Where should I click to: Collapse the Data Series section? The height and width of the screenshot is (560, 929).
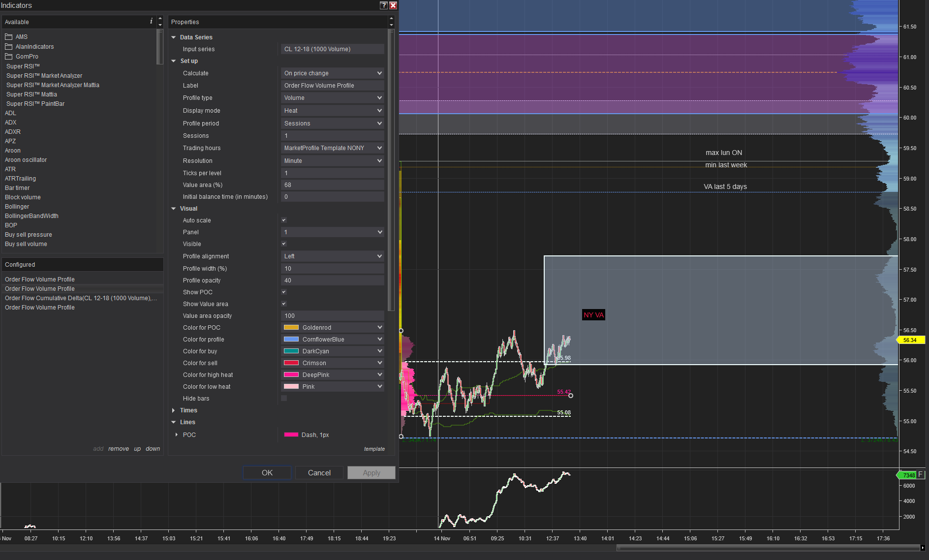point(174,37)
